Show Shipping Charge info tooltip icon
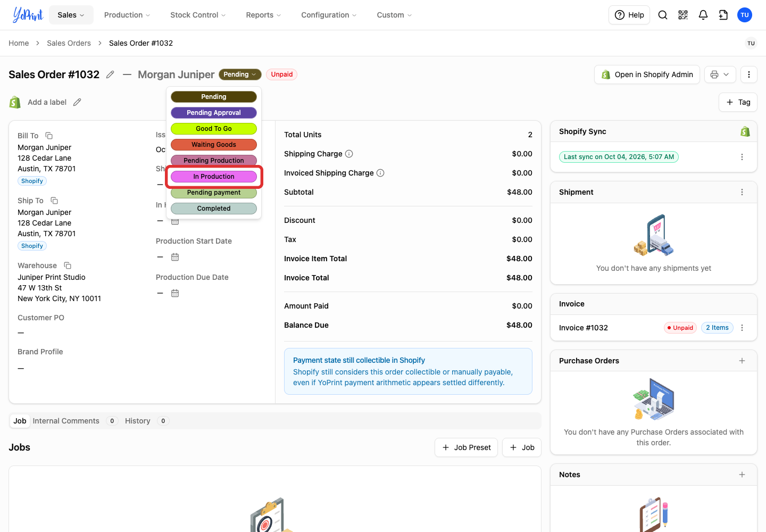This screenshot has height=532, width=766. [x=349, y=154]
